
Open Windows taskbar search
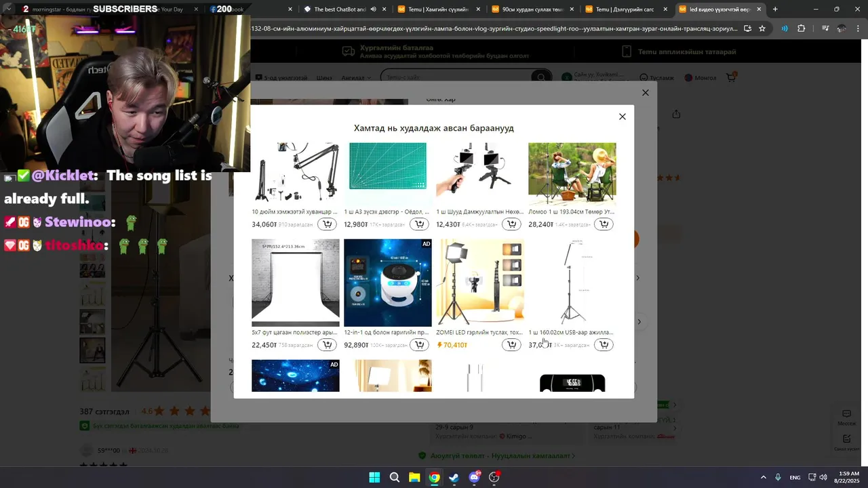click(394, 477)
